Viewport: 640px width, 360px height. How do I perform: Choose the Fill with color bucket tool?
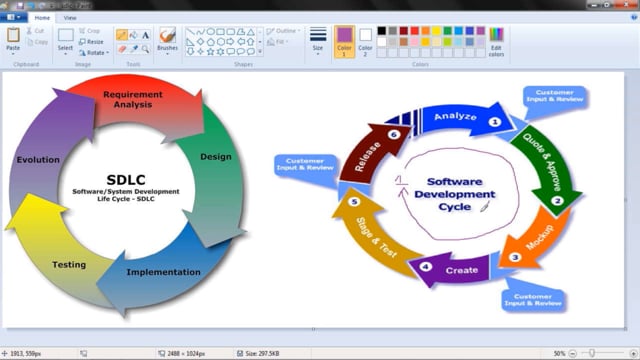pyautogui.click(x=133, y=35)
